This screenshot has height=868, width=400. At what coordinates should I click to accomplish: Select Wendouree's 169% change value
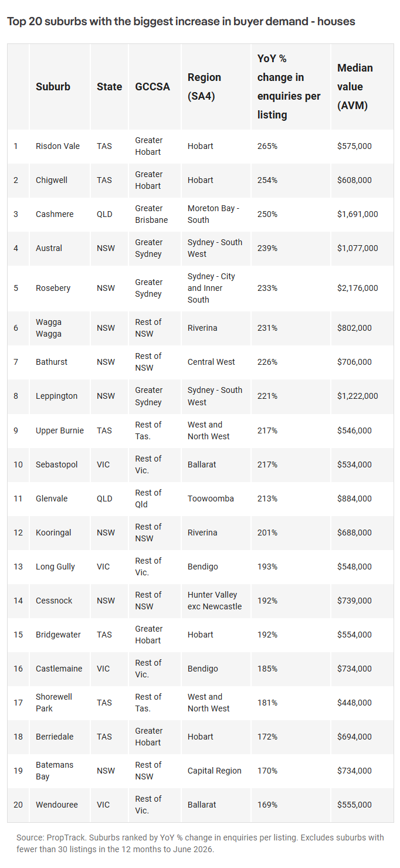tap(267, 805)
